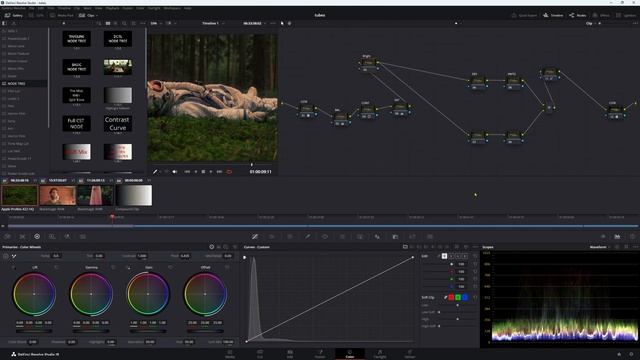Reset the Offset color wheel
640x360 pixels.
point(227,267)
